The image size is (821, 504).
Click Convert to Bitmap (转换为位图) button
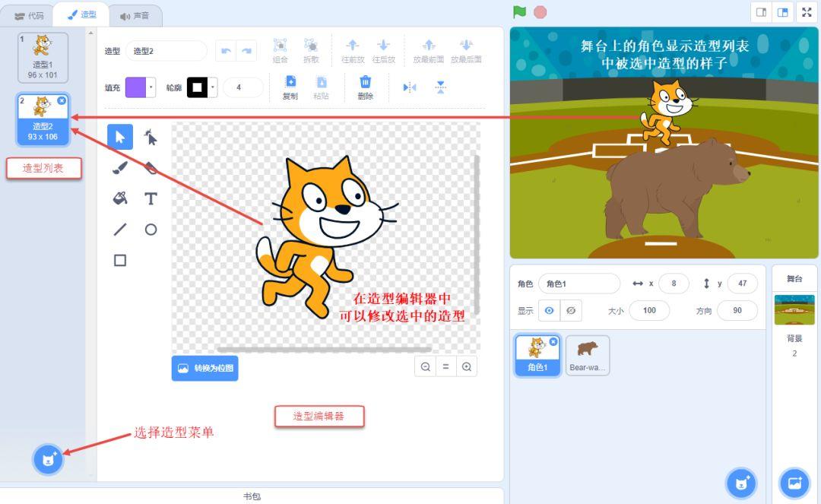pyautogui.click(x=204, y=368)
